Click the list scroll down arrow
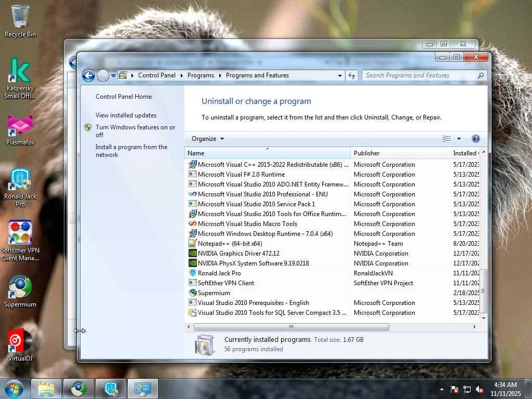 tap(484, 318)
